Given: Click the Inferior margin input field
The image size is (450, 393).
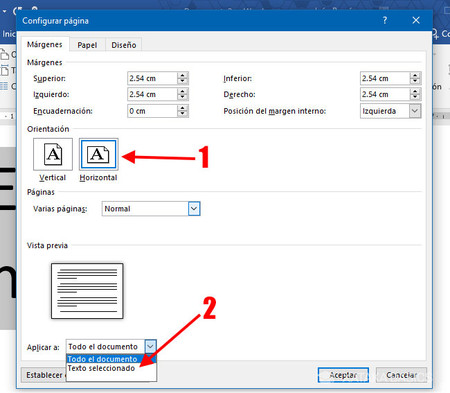Looking at the screenshot, I should (385, 78).
